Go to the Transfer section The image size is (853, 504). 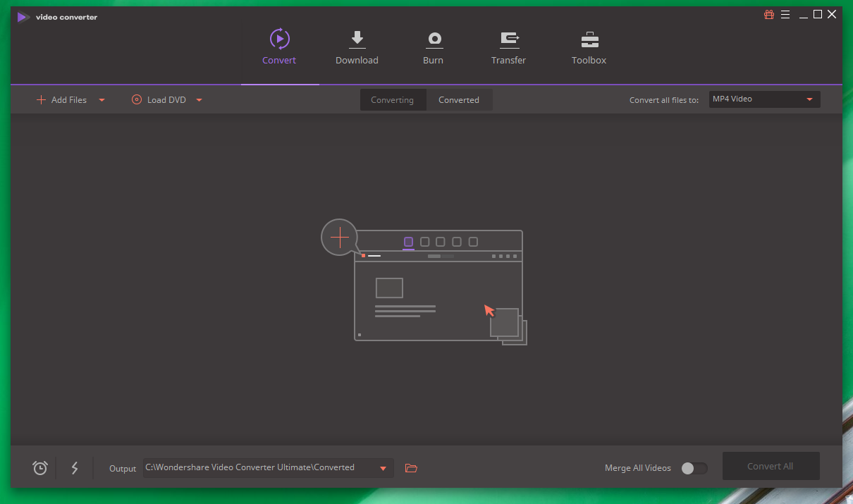[508, 39]
